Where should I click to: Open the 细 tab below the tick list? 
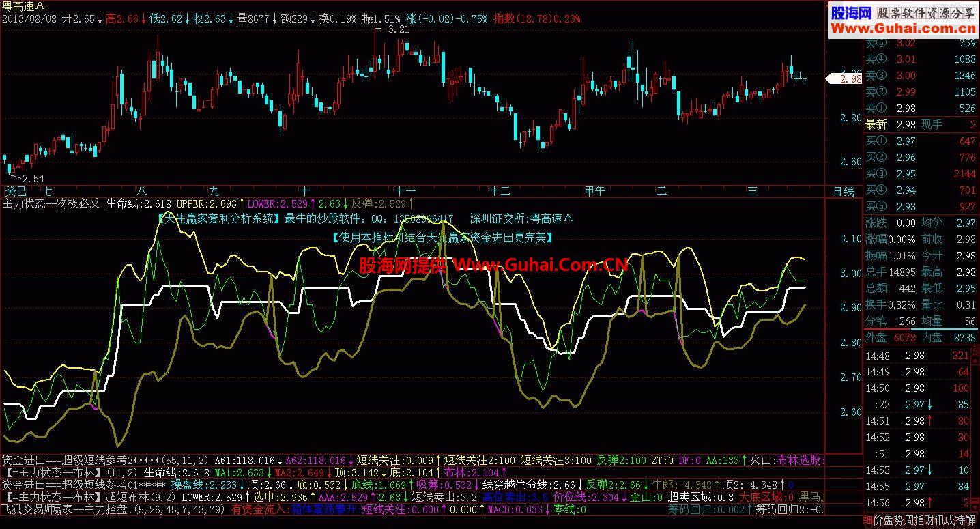coord(868,520)
